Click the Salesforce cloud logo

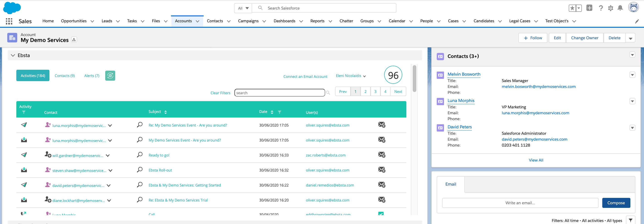tap(12, 8)
